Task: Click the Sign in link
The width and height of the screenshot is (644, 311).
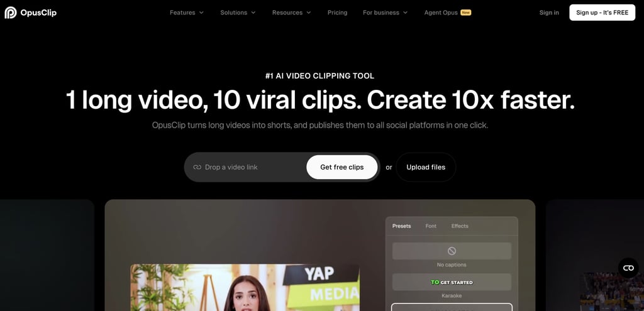Action: pos(548,13)
